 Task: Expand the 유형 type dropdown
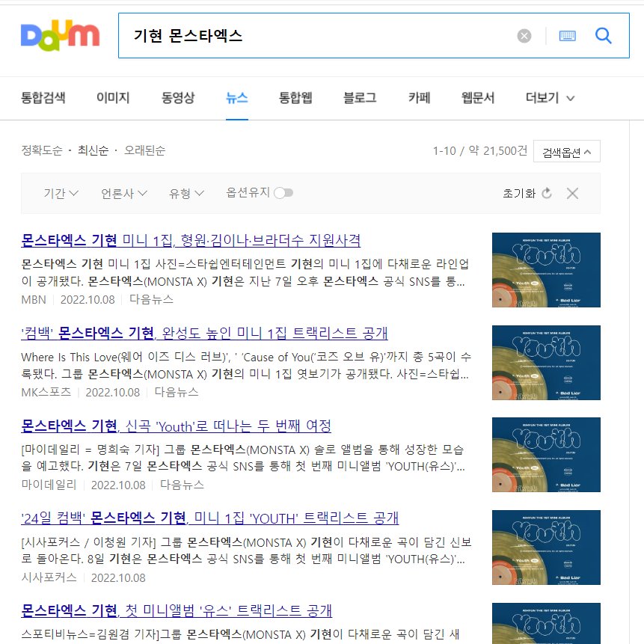pos(186,193)
